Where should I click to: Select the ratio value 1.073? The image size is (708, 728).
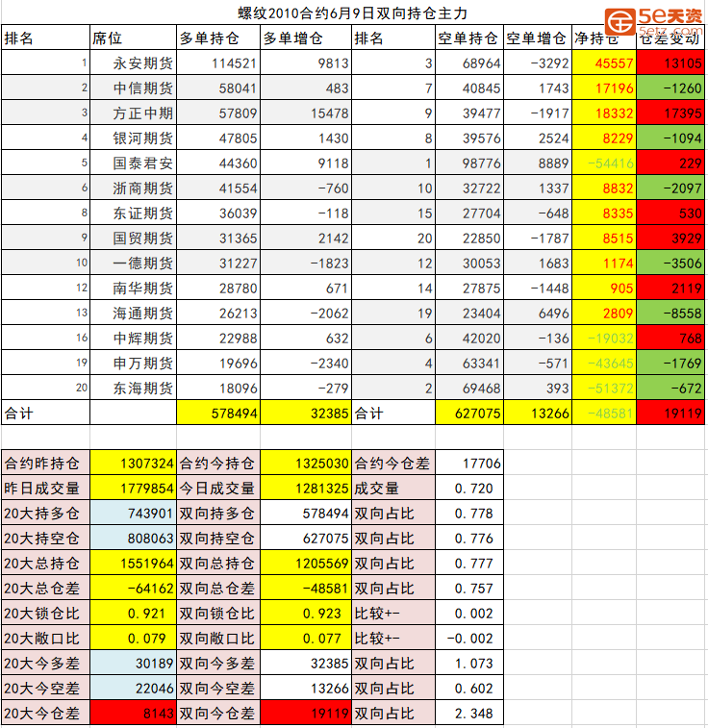click(x=468, y=664)
